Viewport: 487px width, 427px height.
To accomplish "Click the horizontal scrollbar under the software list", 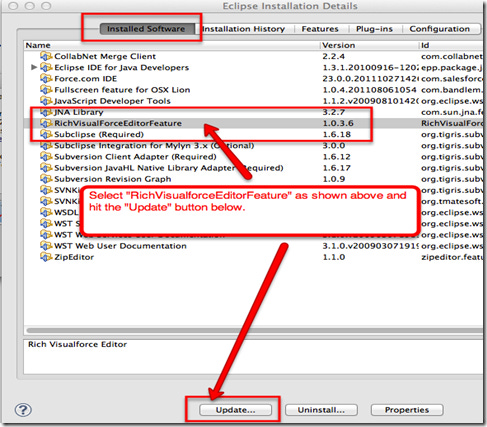I will (255, 331).
